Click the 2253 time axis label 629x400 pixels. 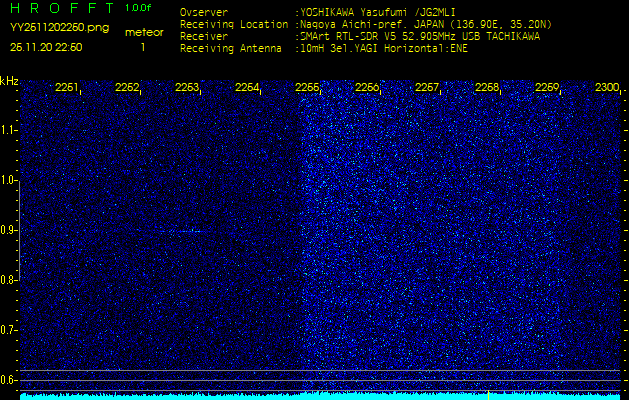click(187, 87)
